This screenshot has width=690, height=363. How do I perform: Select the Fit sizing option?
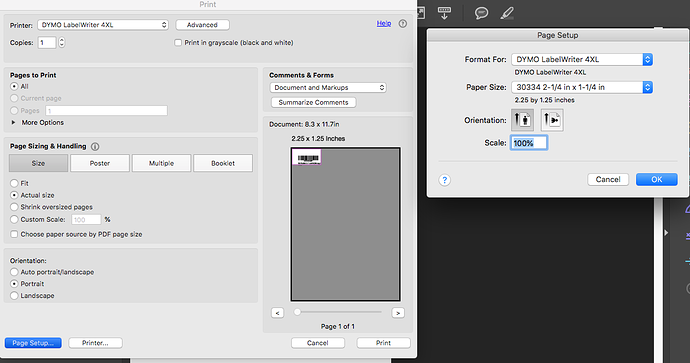(14, 183)
